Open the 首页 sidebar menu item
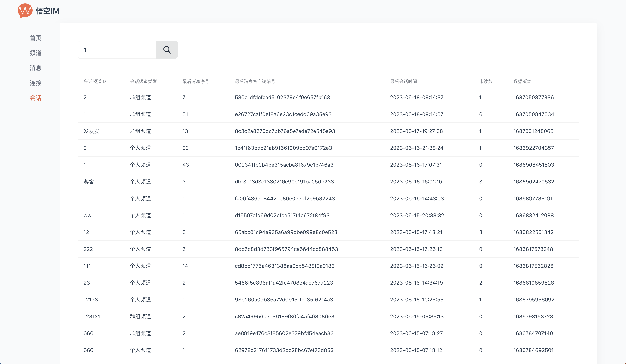Image resolution: width=626 pixels, height=364 pixels. coord(36,38)
